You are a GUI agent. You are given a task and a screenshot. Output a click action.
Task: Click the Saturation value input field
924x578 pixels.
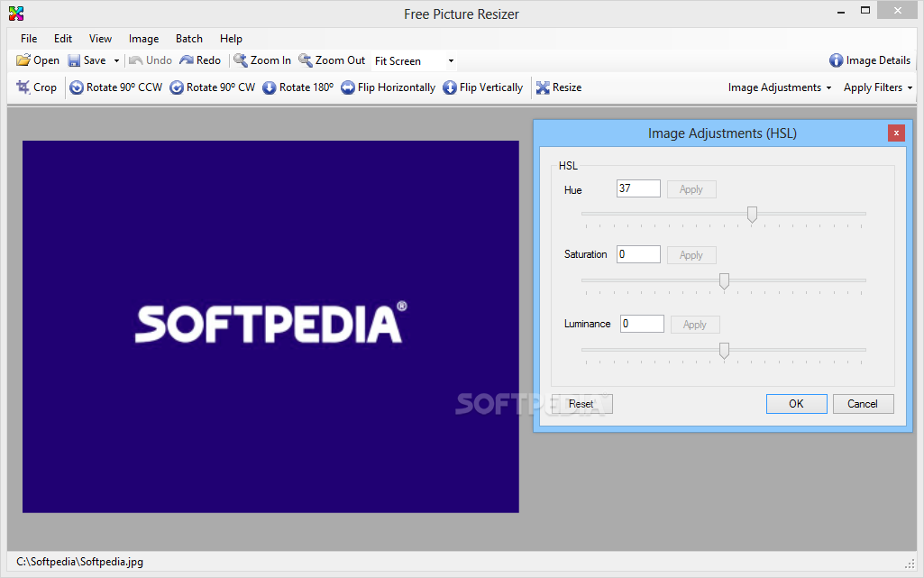click(638, 254)
